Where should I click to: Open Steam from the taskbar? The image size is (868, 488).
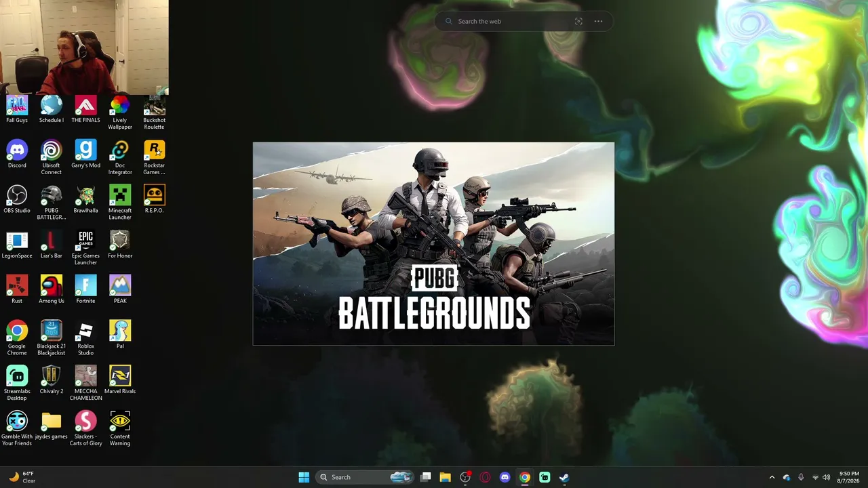point(564,477)
